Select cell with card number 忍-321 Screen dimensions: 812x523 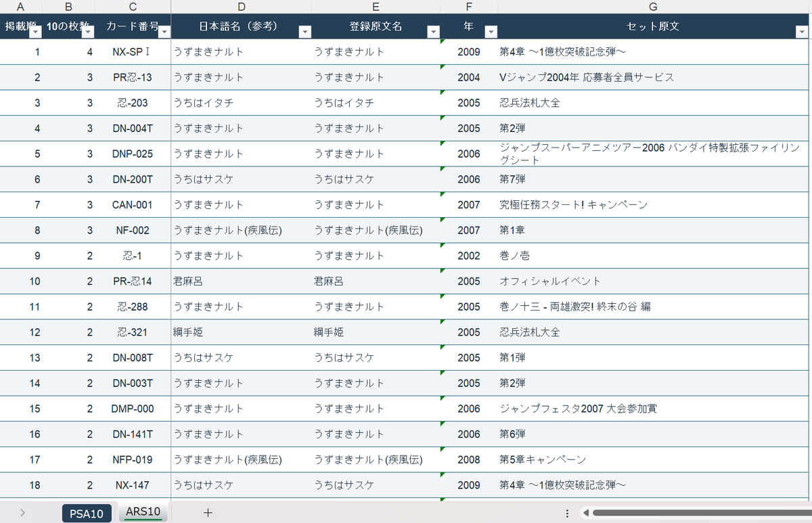(133, 332)
